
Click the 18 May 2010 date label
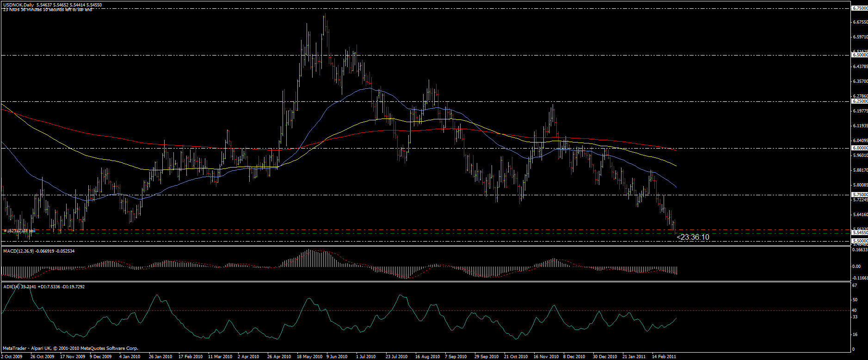(x=309, y=357)
